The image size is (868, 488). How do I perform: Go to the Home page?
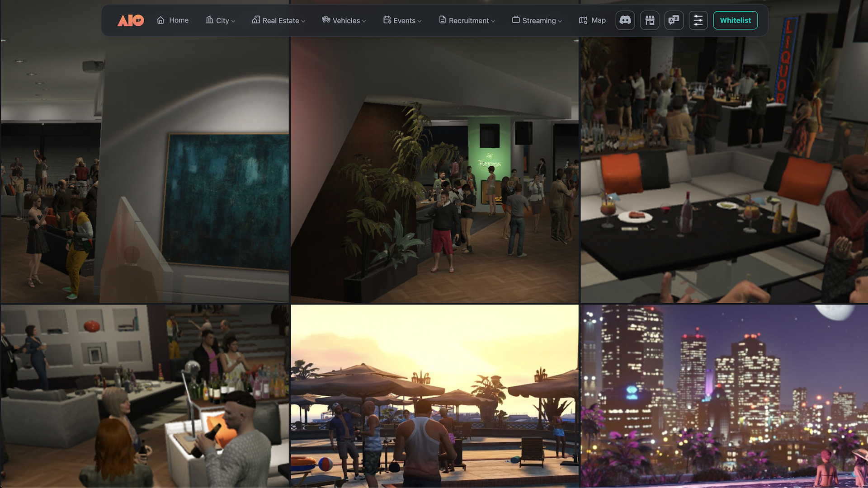179,20
